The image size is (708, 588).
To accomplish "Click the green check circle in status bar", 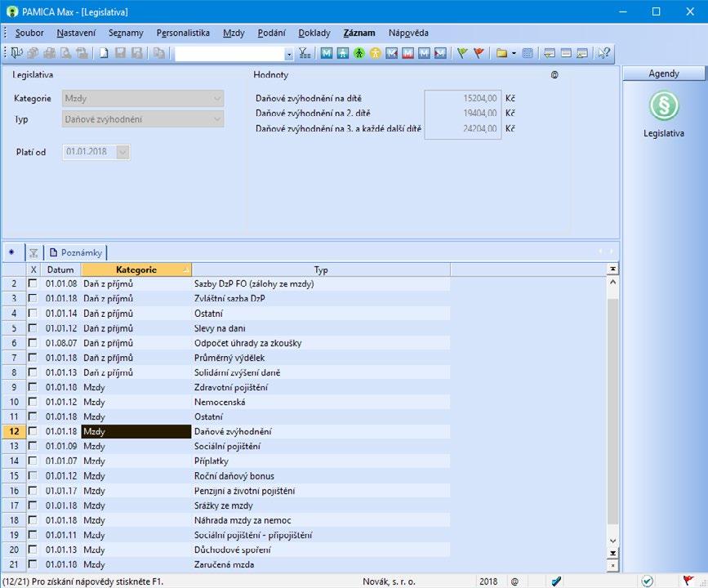I will pyautogui.click(x=647, y=581).
